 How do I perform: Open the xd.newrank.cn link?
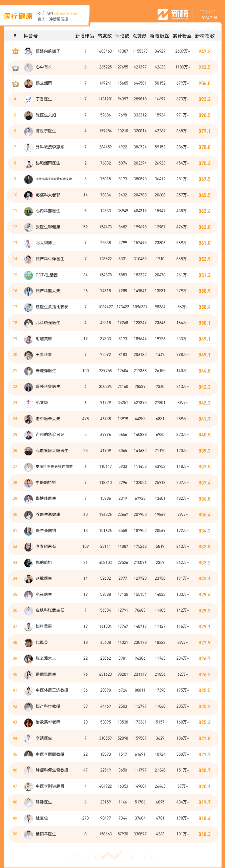[65, 14]
